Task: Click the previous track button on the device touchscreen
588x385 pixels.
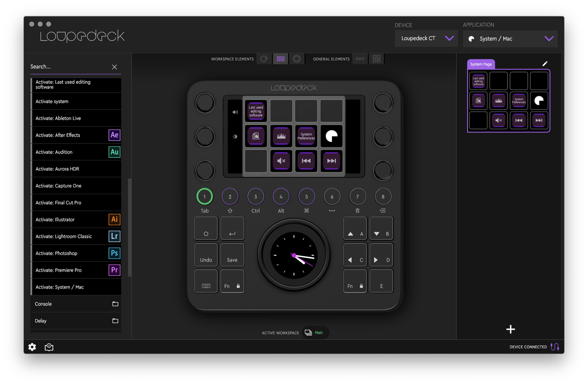Action: click(306, 161)
